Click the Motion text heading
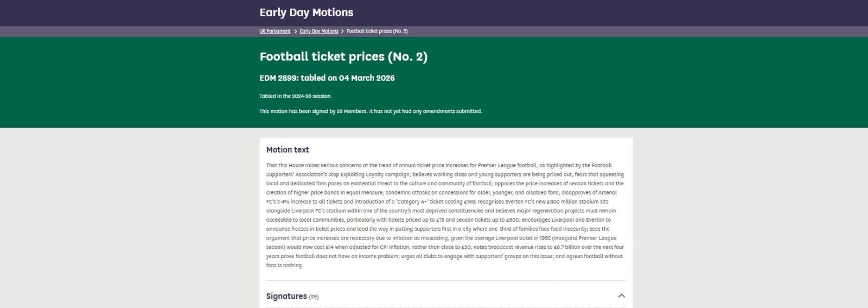Image resolution: width=868 pixels, height=308 pixels. [288, 150]
